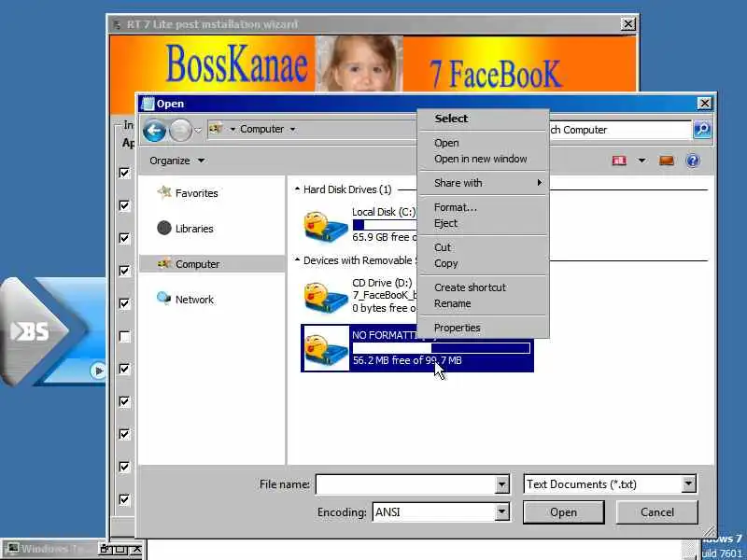The height and width of the screenshot is (560, 747).
Task: Open the view options dropdown arrow
Action: (641, 161)
